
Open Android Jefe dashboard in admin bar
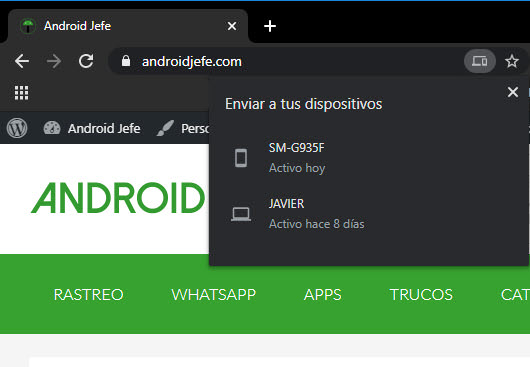click(x=92, y=128)
